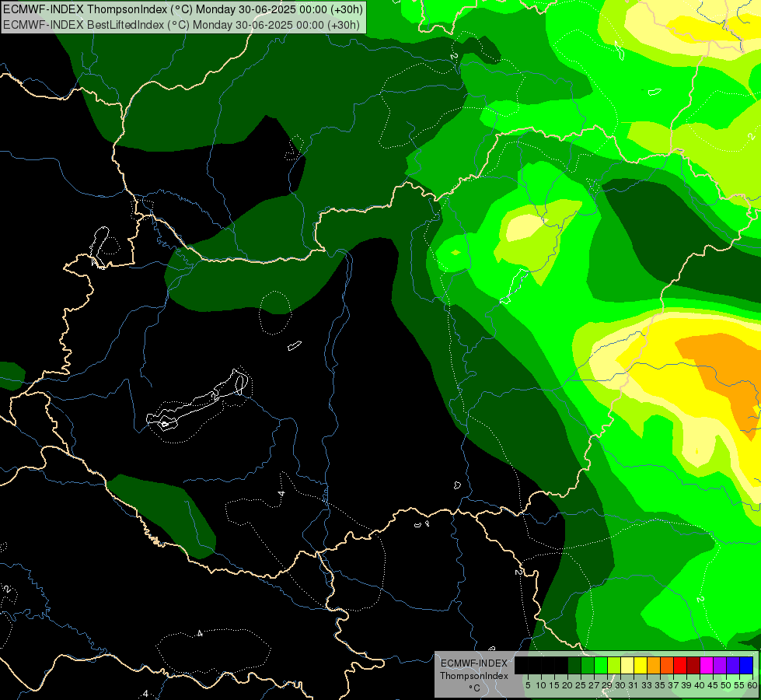Image resolution: width=761 pixels, height=700 pixels.
Task: Select the indigo 50-55 legend swatch
Action: point(733,665)
